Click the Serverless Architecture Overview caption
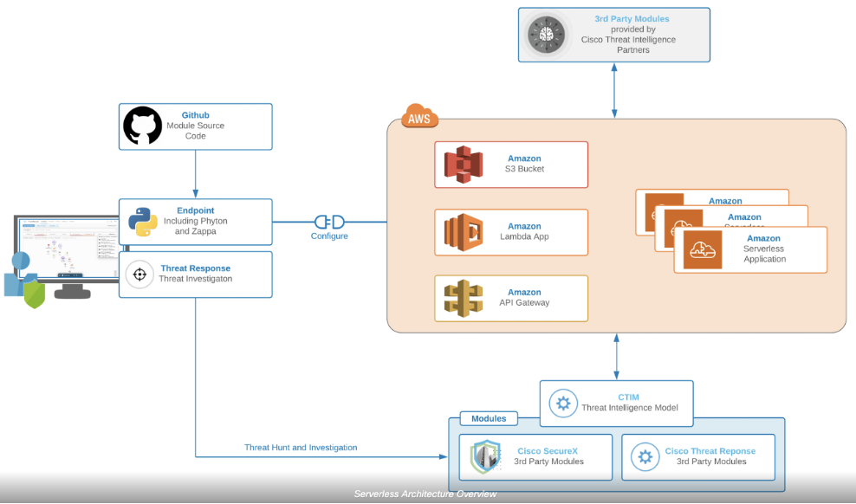This screenshot has height=504, width=856. click(425, 494)
